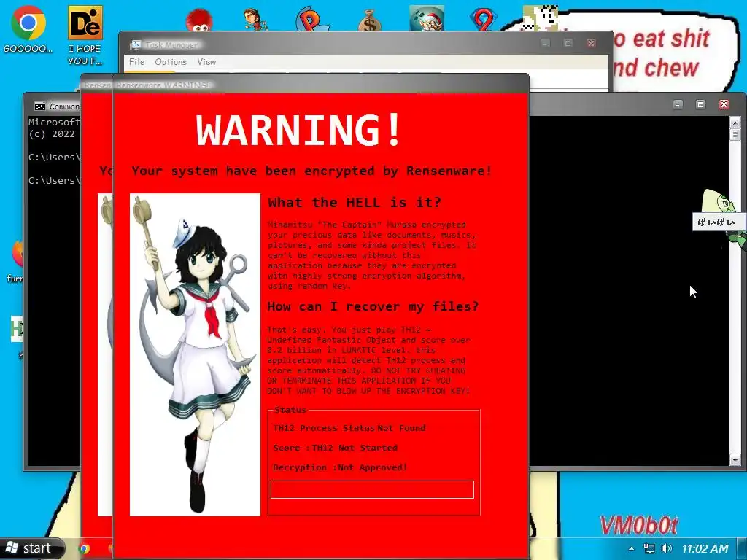Close the Task Manager window
This screenshot has width=747, height=560.
(x=591, y=43)
